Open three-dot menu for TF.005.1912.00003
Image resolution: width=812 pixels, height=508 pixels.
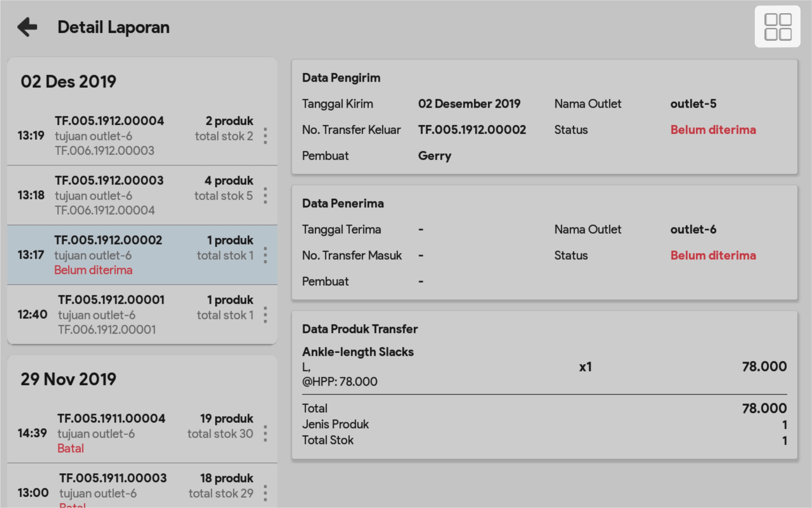coord(265,196)
